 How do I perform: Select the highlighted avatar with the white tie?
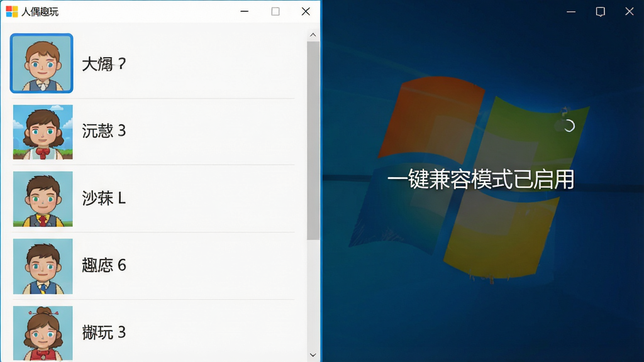pos(42,63)
